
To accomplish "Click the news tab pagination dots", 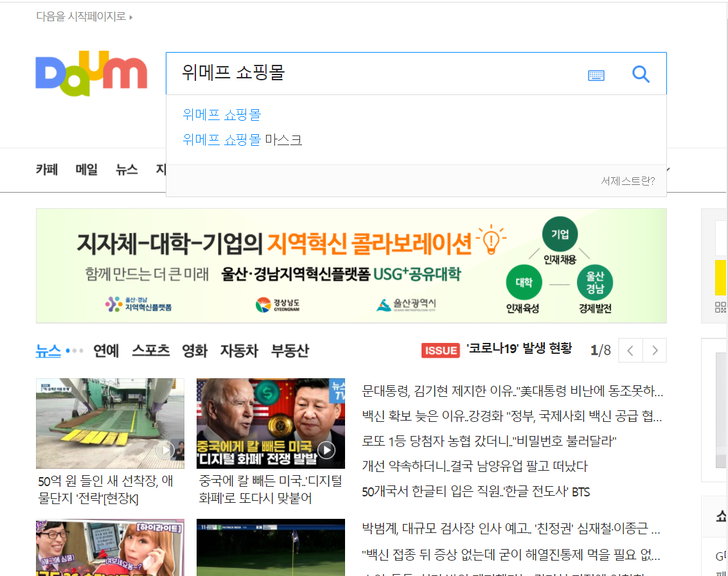I will [x=75, y=351].
